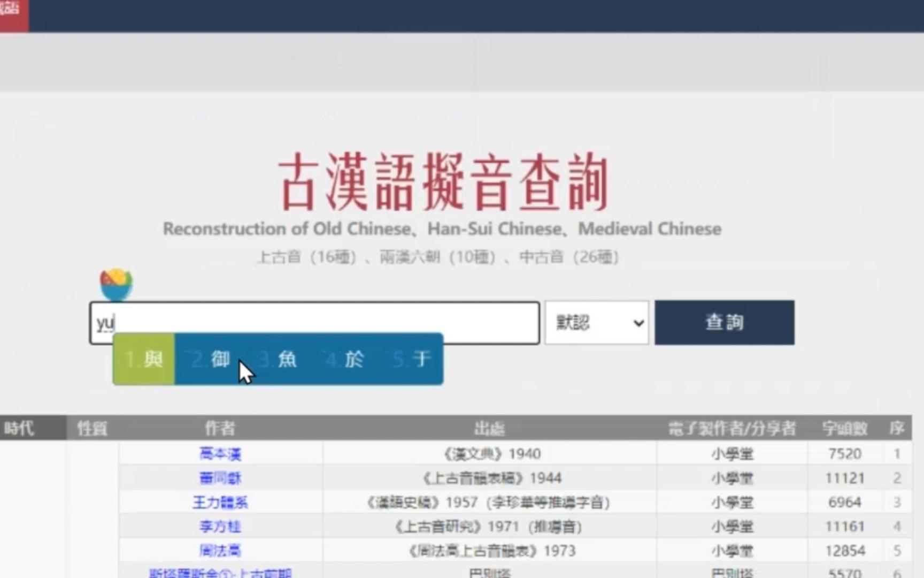Open the 高本漢 author link
Screen dimensions: 924x578
[x=220, y=454]
